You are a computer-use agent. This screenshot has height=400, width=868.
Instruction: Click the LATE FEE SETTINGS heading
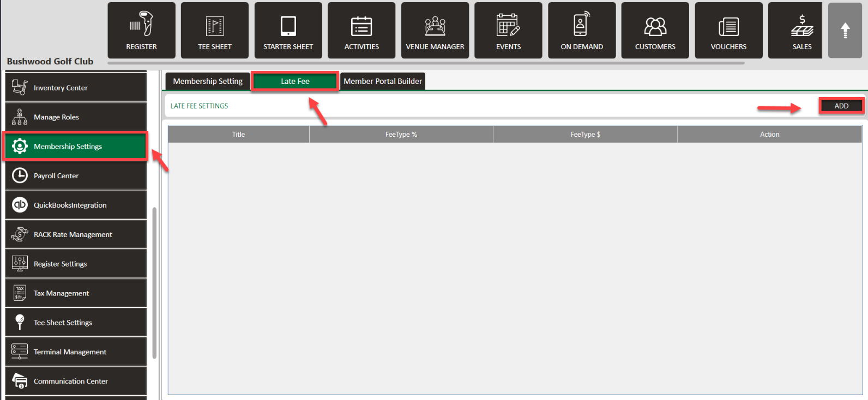[x=199, y=106]
